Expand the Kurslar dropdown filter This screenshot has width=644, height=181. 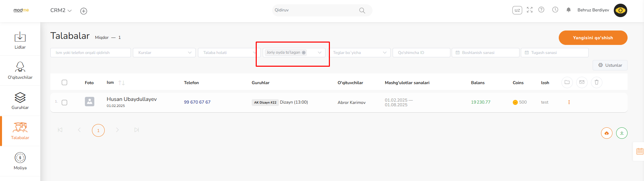(x=164, y=53)
